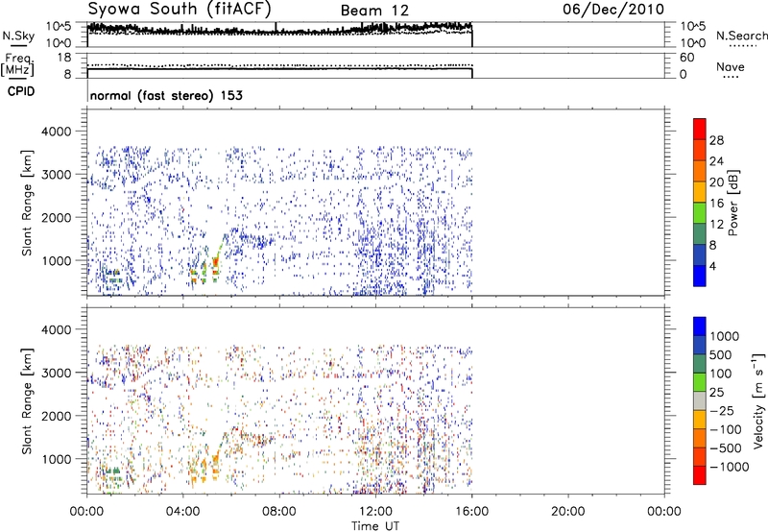Click the '18' label on frequency panel

(64, 58)
